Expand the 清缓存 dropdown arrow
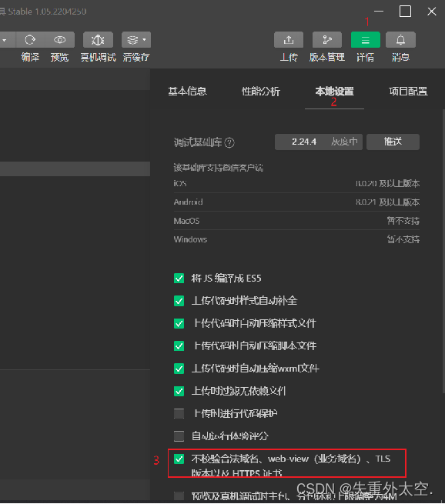The width and height of the screenshot is (445, 504). [x=145, y=39]
